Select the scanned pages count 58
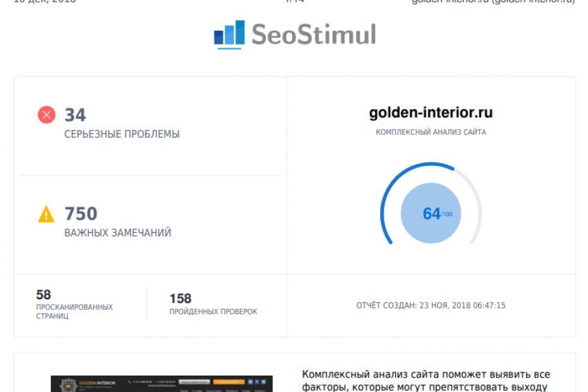This screenshot has height=392, width=588. click(44, 295)
